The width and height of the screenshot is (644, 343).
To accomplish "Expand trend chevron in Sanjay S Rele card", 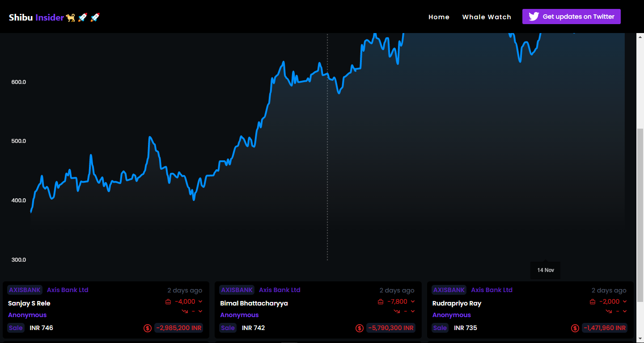I will click(200, 311).
